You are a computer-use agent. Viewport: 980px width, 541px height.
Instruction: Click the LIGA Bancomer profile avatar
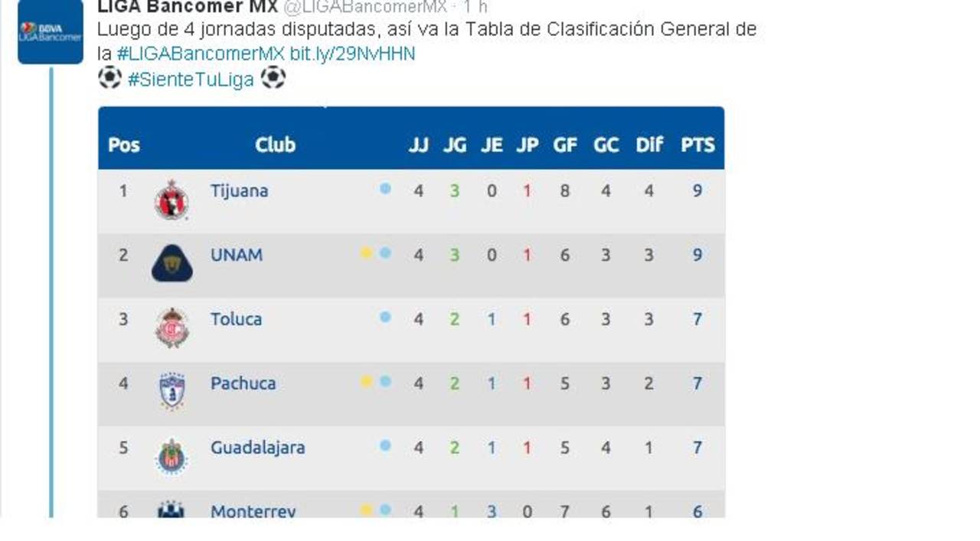click(50, 32)
